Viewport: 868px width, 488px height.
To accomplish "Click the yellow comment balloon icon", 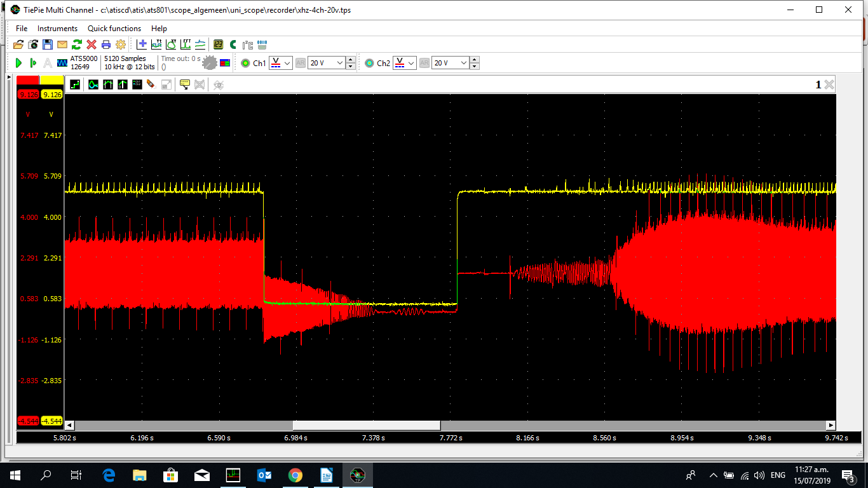I will coord(185,85).
